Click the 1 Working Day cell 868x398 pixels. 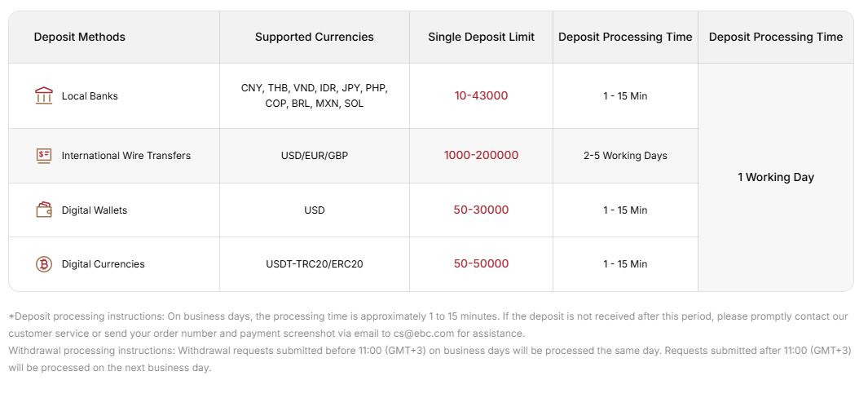coord(776,177)
